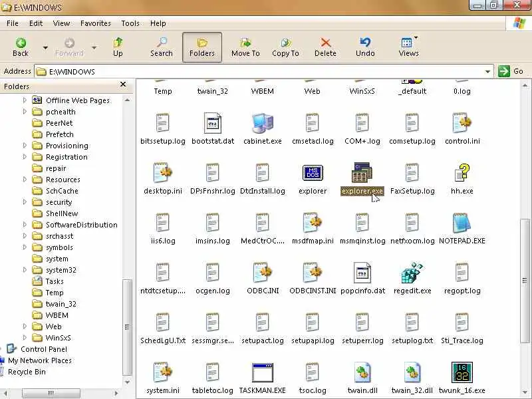Image resolution: width=532 pixels, height=399 pixels.
Task: Select the cabinet.exe file icon
Action: (x=263, y=123)
